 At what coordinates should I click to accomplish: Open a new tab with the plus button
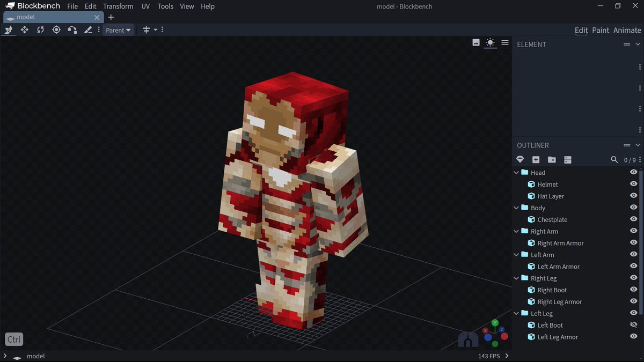point(111,17)
